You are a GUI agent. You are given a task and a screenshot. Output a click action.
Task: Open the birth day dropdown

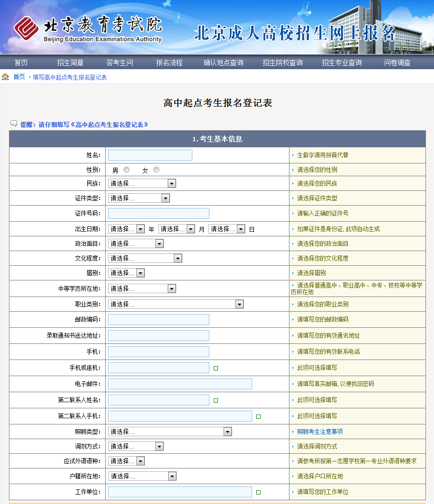coord(226,229)
